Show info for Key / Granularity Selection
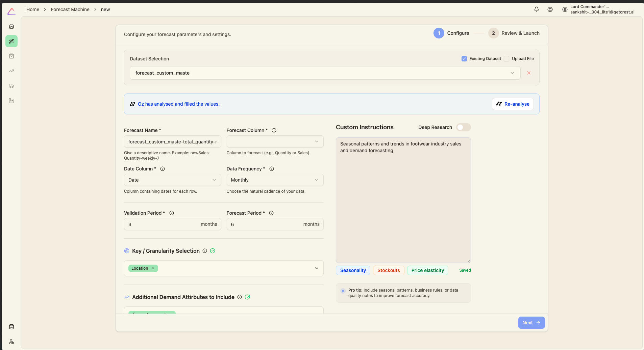The height and width of the screenshot is (350, 644). coord(205,251)
